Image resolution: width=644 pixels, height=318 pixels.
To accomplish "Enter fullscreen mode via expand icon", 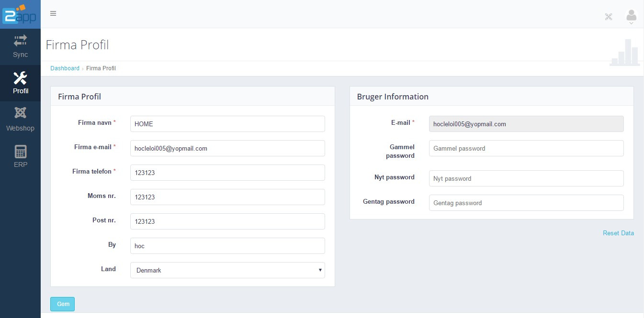I will coord(609,16).
